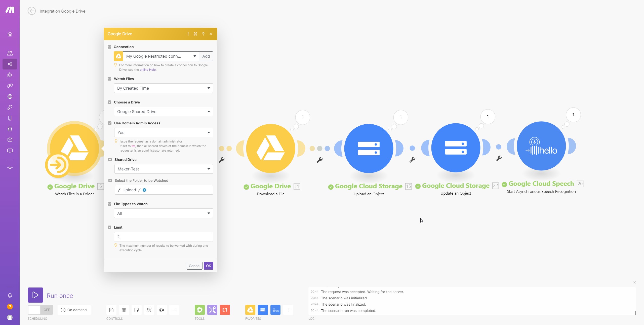Go back using the arrow circle icon
644x325 pixels.
point(32,11)
